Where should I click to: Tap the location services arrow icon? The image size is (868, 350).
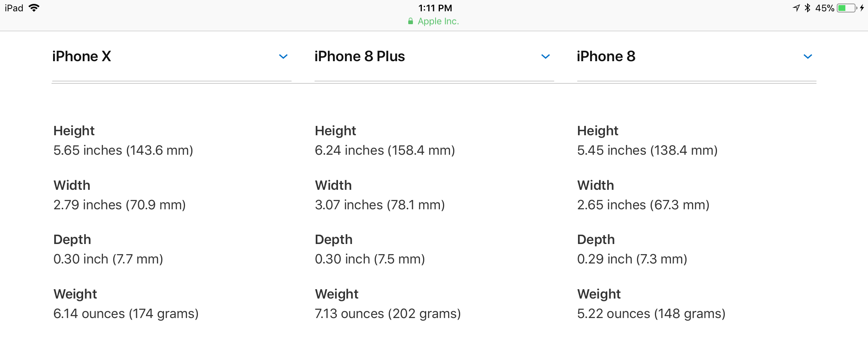point(797,8)
